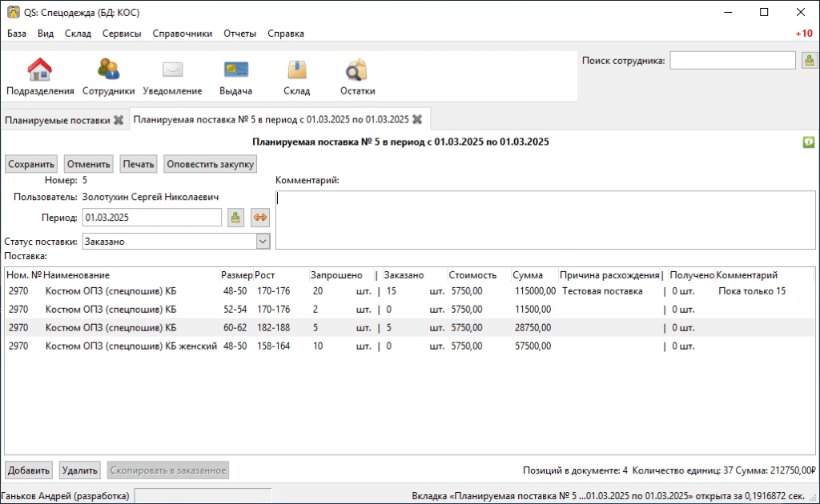Viewport: 820px width, 504px height.
Task: Click the application icon in the title bar
Action: 13,12
